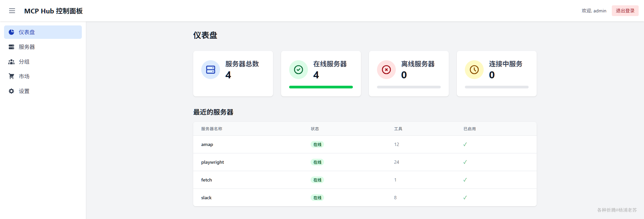This screenshot has width=644, height=219.
Task: Click the dashboard pie chart icon
Action: click(x=11, y=32)
